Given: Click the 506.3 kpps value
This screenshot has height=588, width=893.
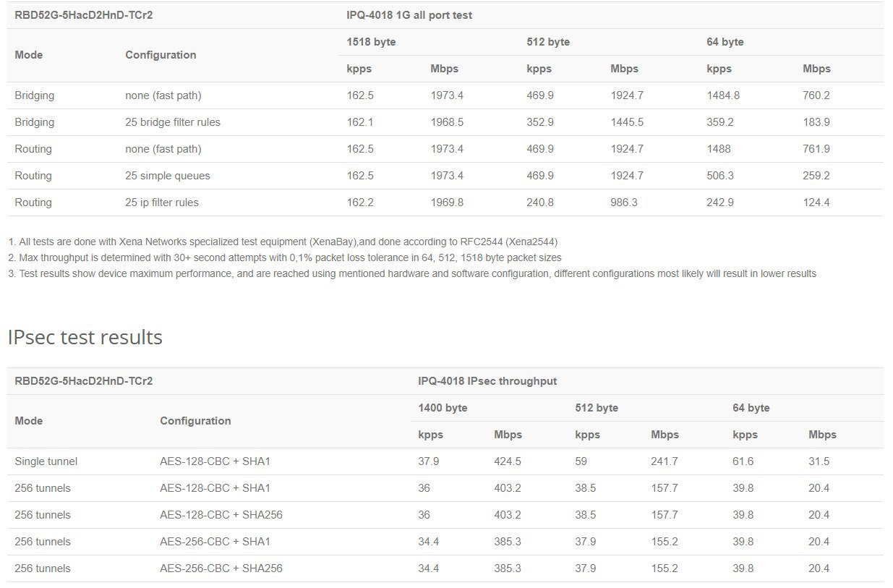Looking at the screenshot, I should (x=720, y=176).
